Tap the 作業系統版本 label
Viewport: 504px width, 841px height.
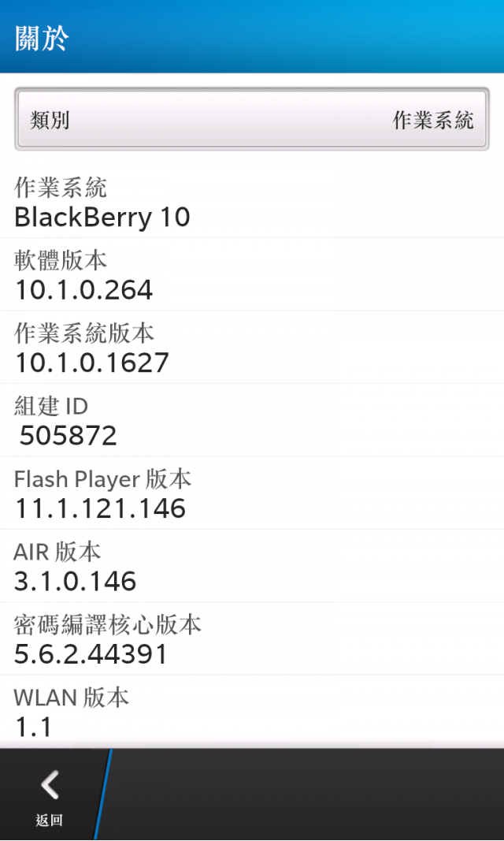[x=83, y=333]
